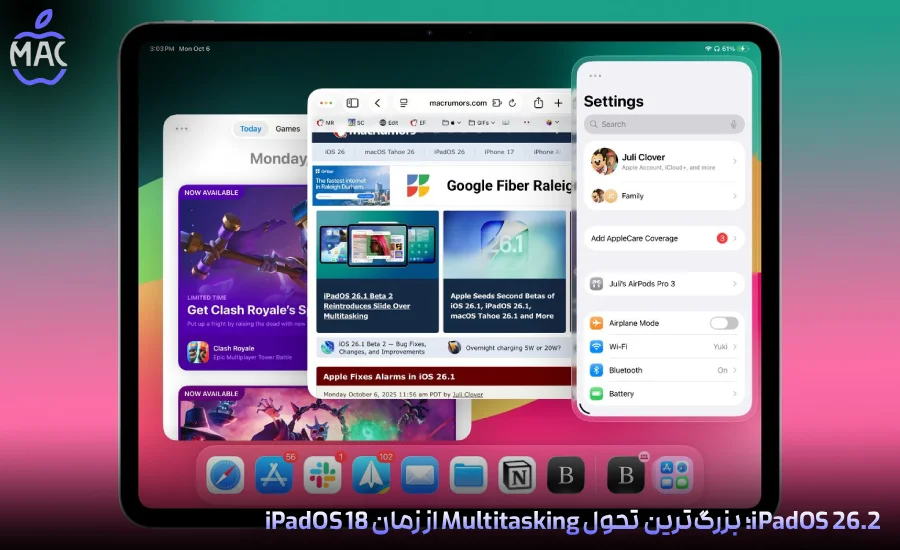Screen dimensions: 900x550
Task: Open Battery row chevron
Action: [x=735, y=394]
